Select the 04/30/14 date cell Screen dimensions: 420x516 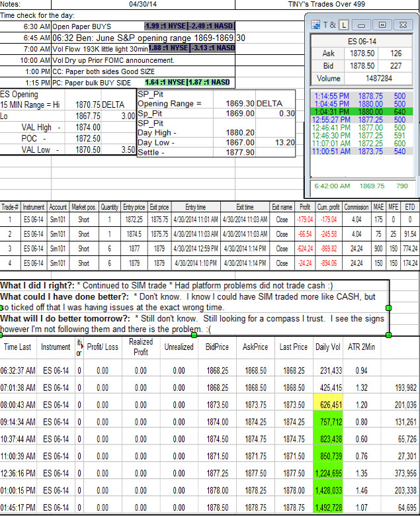143,4
